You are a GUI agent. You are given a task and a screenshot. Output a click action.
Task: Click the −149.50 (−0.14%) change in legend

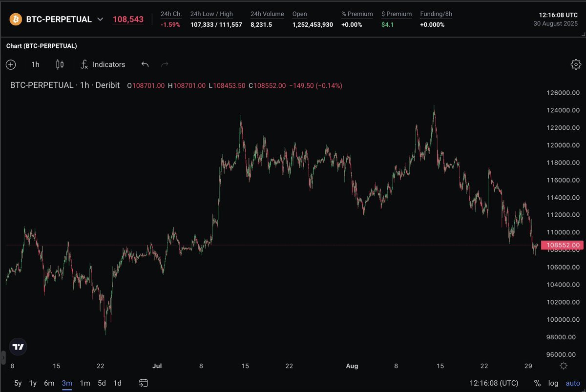point(315,85)
